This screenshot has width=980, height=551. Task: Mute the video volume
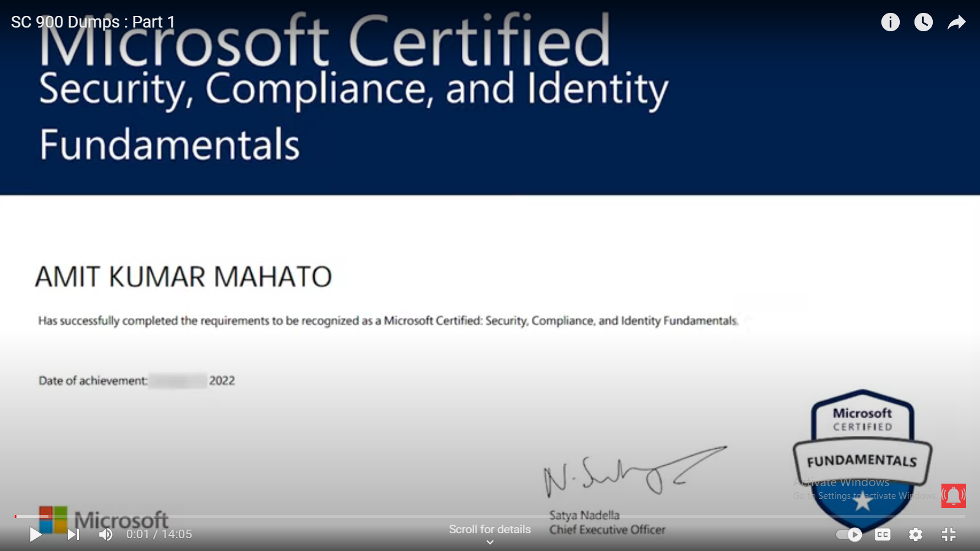(x=106, y=534)
